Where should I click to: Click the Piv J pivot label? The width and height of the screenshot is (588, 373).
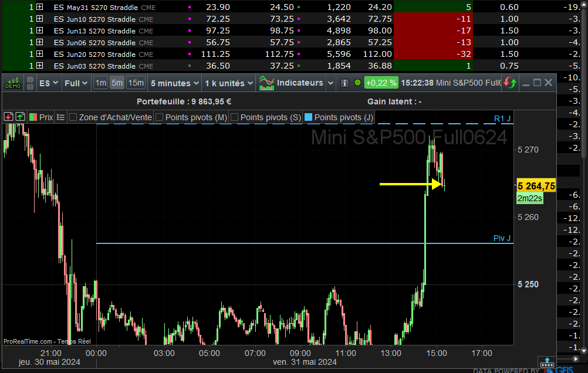coord(502,238)
